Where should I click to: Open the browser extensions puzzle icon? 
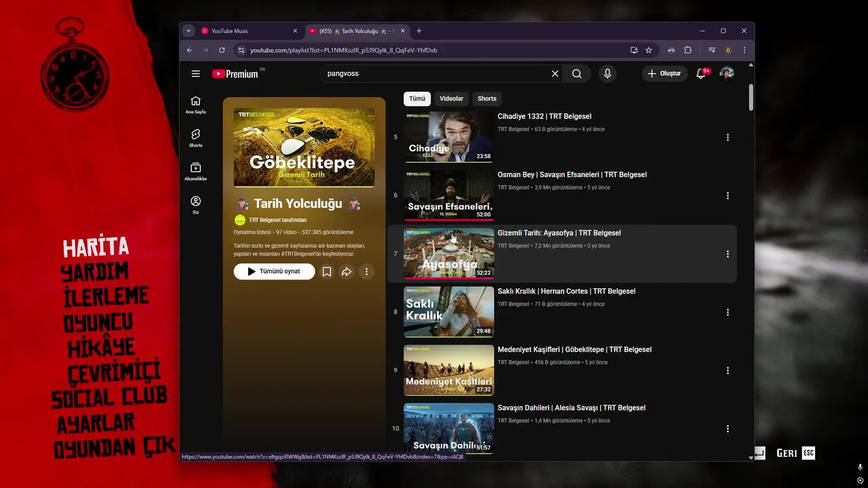click(x=688, y=50)
